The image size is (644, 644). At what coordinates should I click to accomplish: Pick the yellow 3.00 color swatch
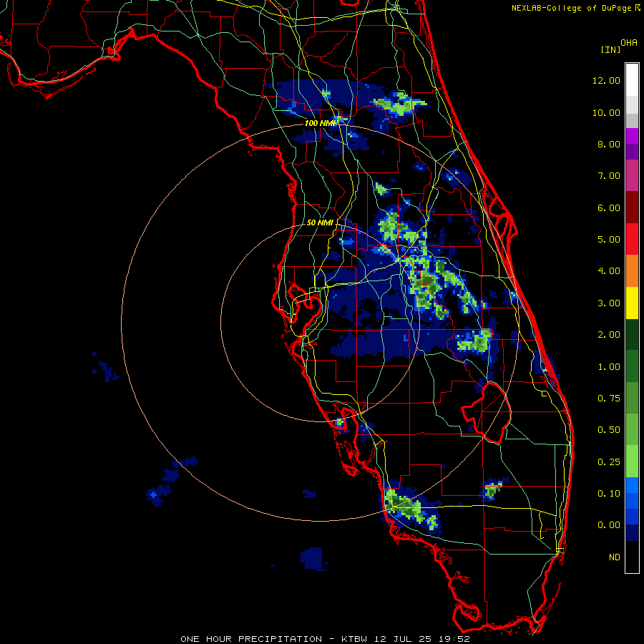point(632,303)
